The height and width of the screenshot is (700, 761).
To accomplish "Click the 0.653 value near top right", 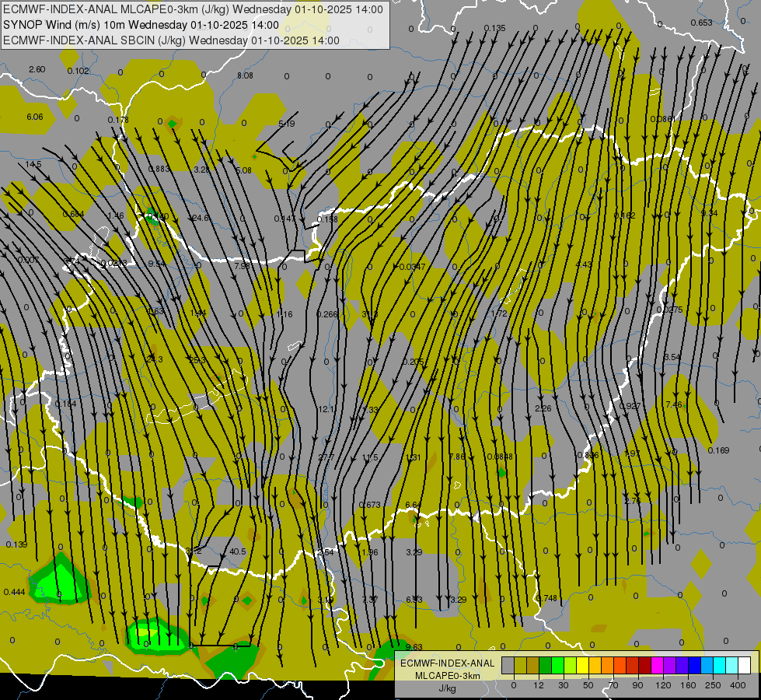I will coord(701,23).
